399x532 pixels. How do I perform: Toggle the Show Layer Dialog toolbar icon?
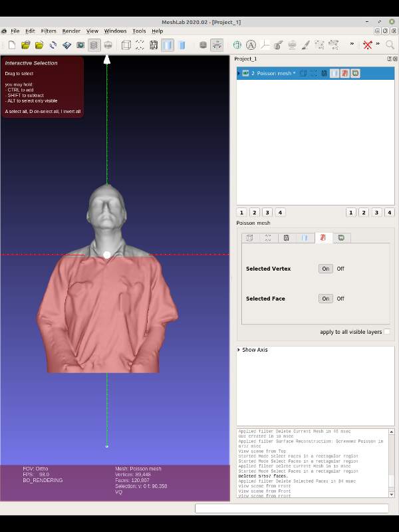(94, 45)
